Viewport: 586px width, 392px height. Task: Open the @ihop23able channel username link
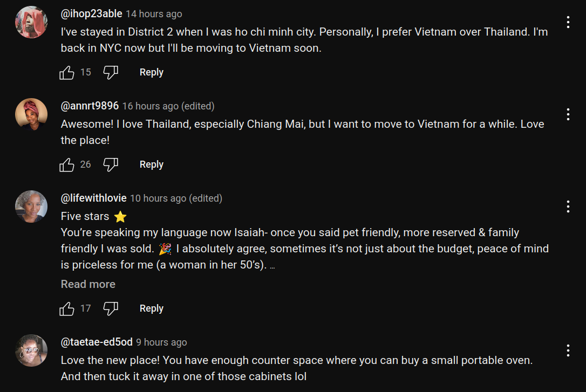[92, 14]
